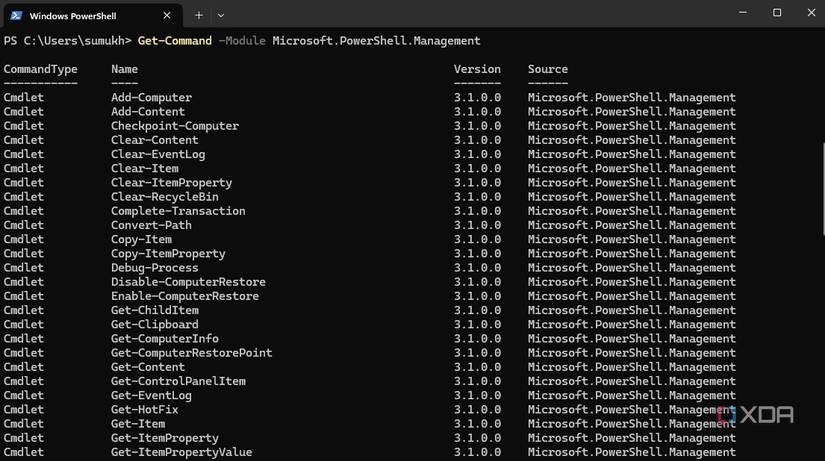Click the Source column header
The width and height of the screenshot is (825, 461).
pyautogui.click(x=548, y=69)
